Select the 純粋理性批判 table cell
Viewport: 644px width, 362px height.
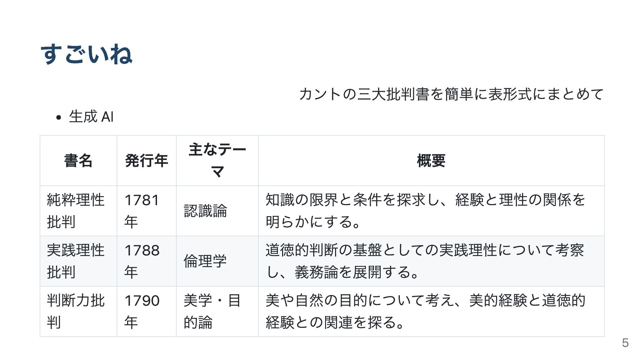tap(78, 211)
